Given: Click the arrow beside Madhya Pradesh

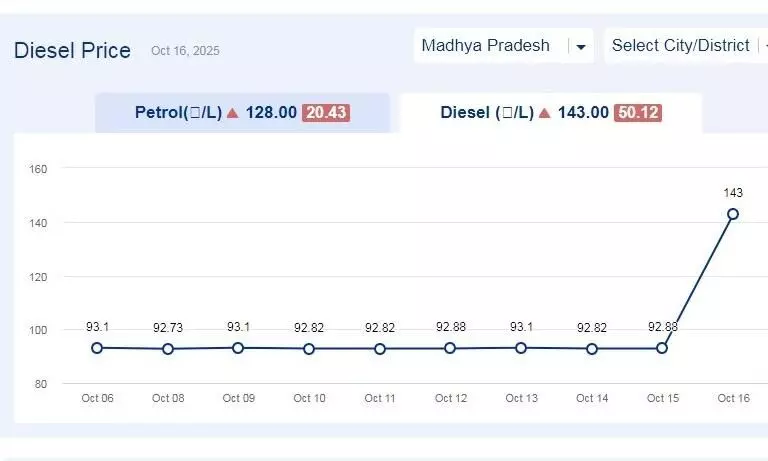Looking at the screenshot, I should 580,47.
